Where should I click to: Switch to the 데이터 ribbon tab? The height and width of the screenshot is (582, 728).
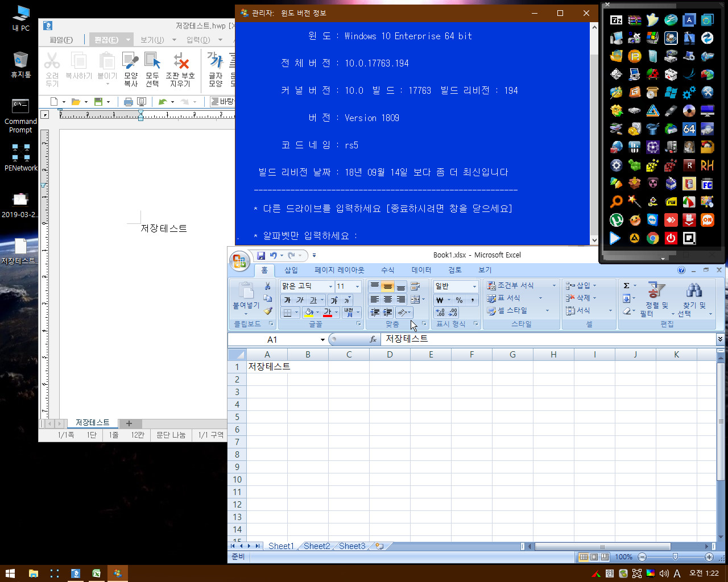coord(421,270)
